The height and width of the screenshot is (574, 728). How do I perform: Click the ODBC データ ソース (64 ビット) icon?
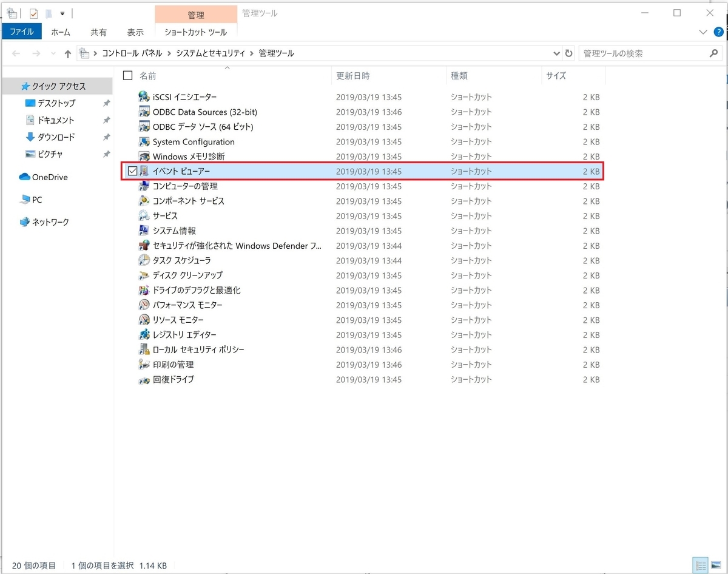(x=144, y=127)
